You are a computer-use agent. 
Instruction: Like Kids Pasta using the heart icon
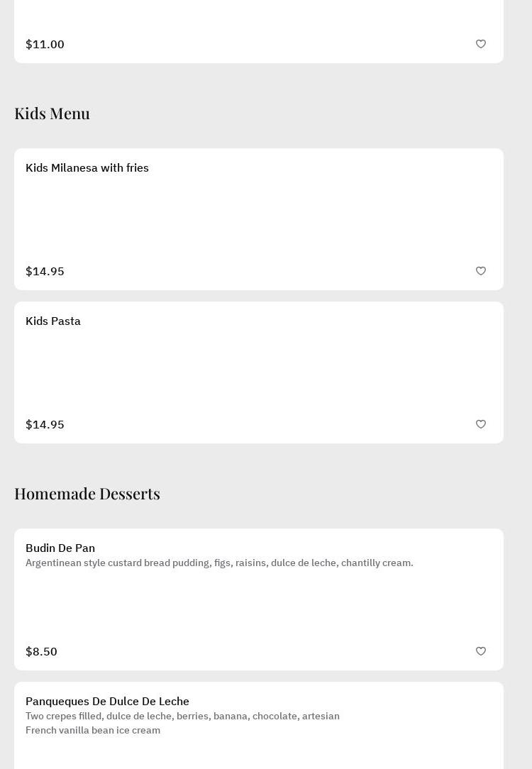pyautogui.click(x=481, y=424)
